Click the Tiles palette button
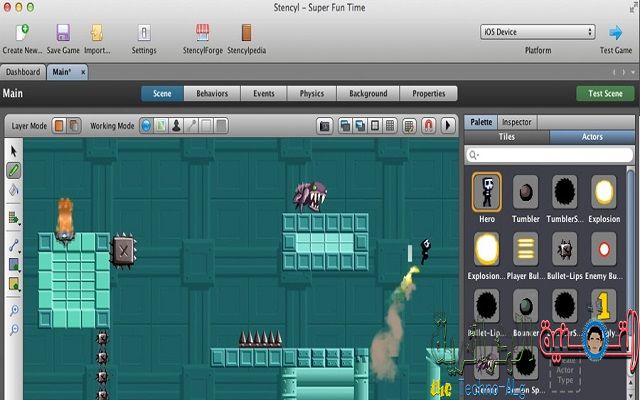Screen dimensions: 640x400 [507, 137]
